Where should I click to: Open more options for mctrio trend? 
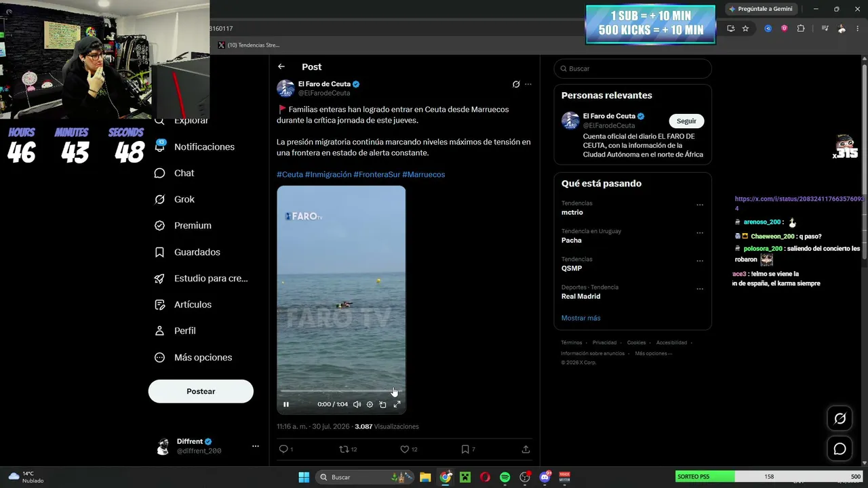click(x=700, y=205)
